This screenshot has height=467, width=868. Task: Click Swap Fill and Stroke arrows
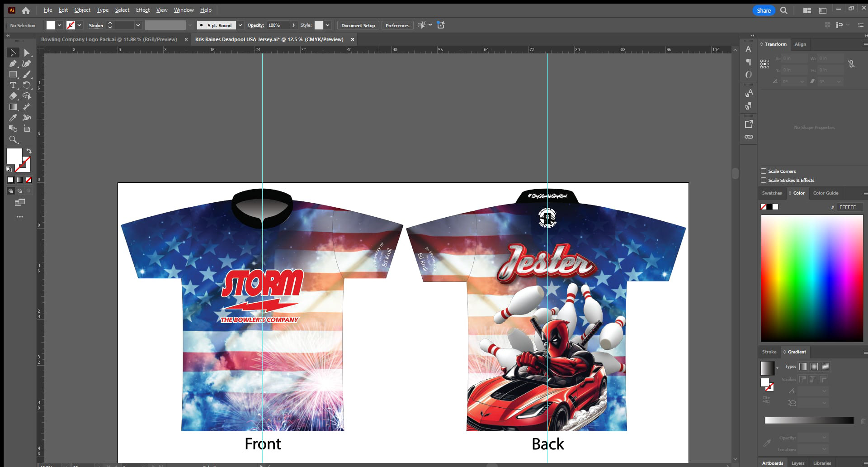click(x=29, y=151)
